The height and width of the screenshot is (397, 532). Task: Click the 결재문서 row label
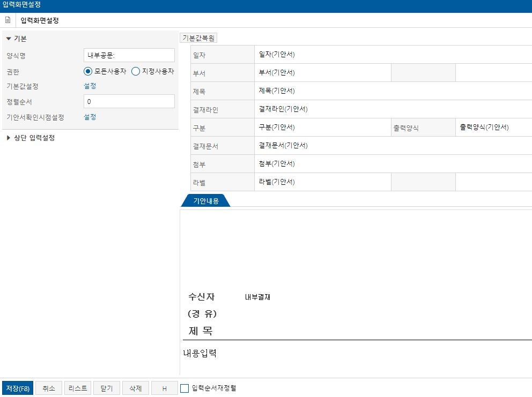tap(223, 146)
